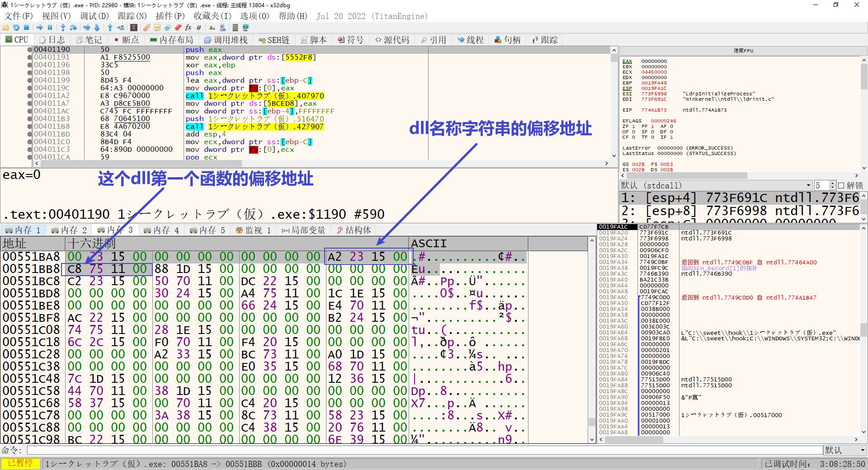Image resolution: width=868 pixels, height=470 pixels.
Task: Click the Step Over toolbar icon
Action: pos(73,28)
